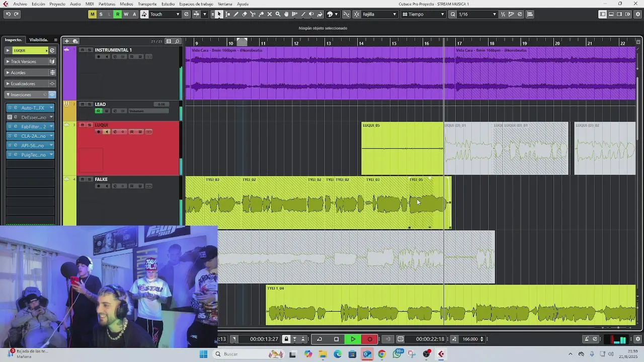Open track presets icon next to Add Track
The height and width of the screenshot is (362, 644).
pos(75,41)
